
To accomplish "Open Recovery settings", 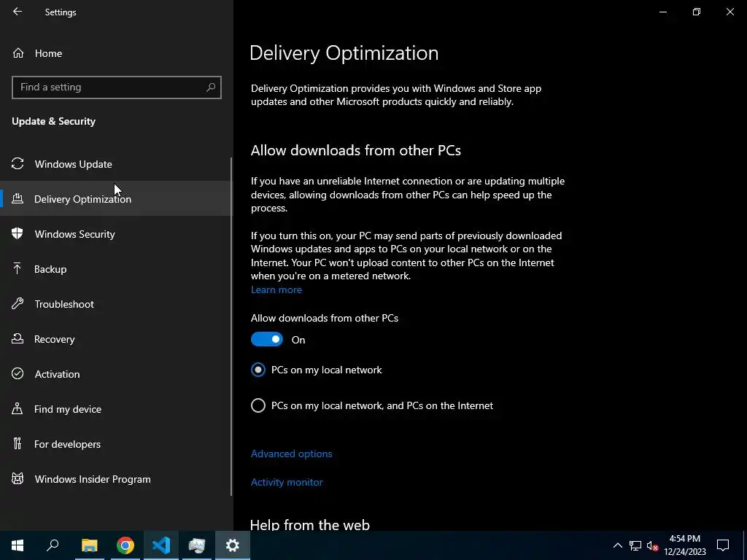I will pyautogui.click(x=115, y=339).
